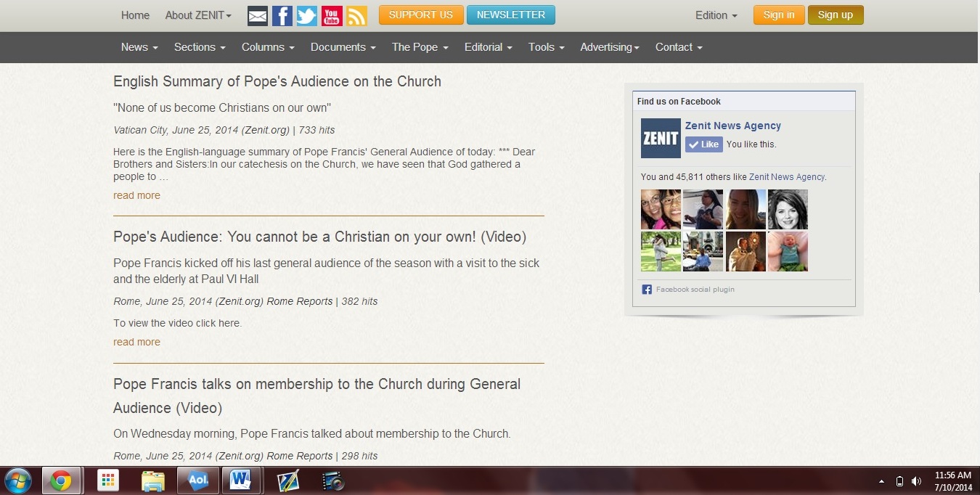Expand the News menu

pyautogui.click(x=139, y=47)
